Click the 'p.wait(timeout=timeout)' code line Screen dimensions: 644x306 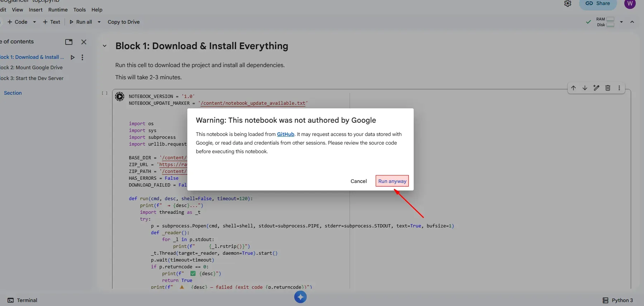(x=182, y=260)
